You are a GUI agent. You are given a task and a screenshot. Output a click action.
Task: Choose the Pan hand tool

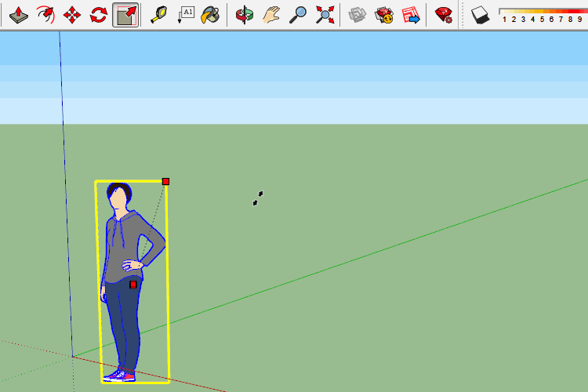[x=271, y=14]
